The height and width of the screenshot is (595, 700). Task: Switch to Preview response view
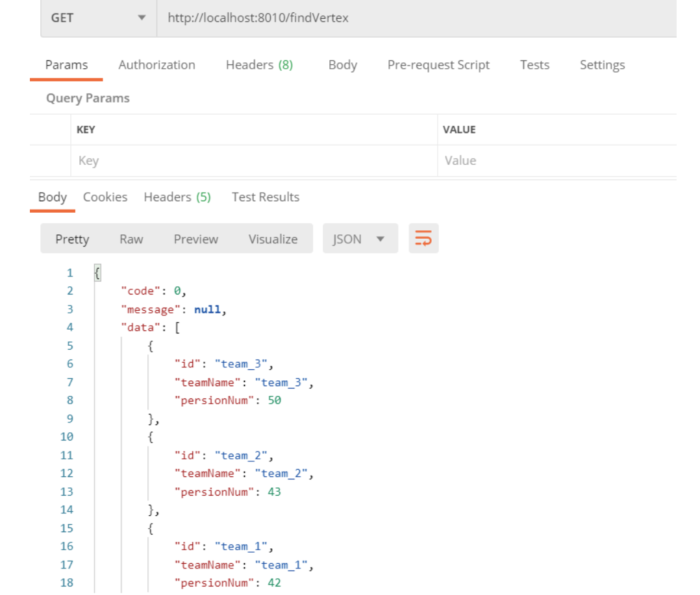[195, 239]
